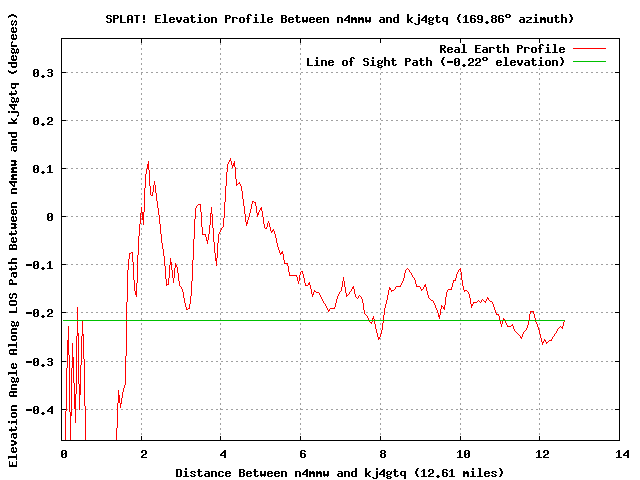Viewport: 640px width, 480px height.
Task: Click the y-axis label 'Elevation Angle Along LOS Path'
Action: (13, 241)
